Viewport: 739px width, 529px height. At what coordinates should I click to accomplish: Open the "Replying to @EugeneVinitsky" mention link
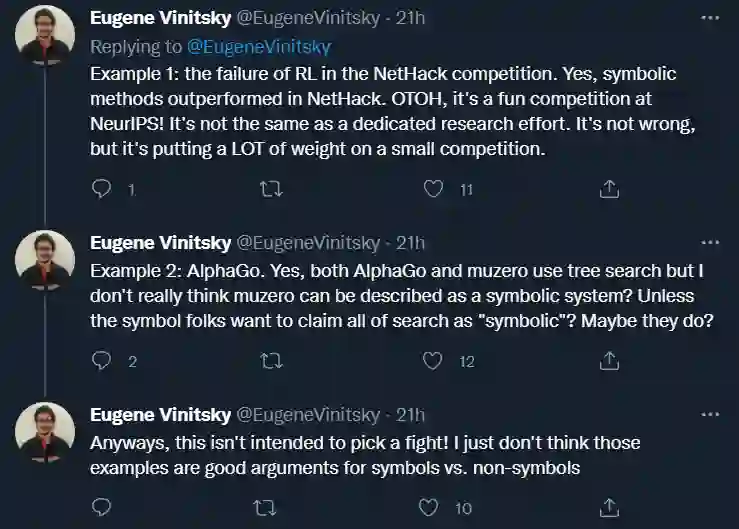(x=273, y=46)
